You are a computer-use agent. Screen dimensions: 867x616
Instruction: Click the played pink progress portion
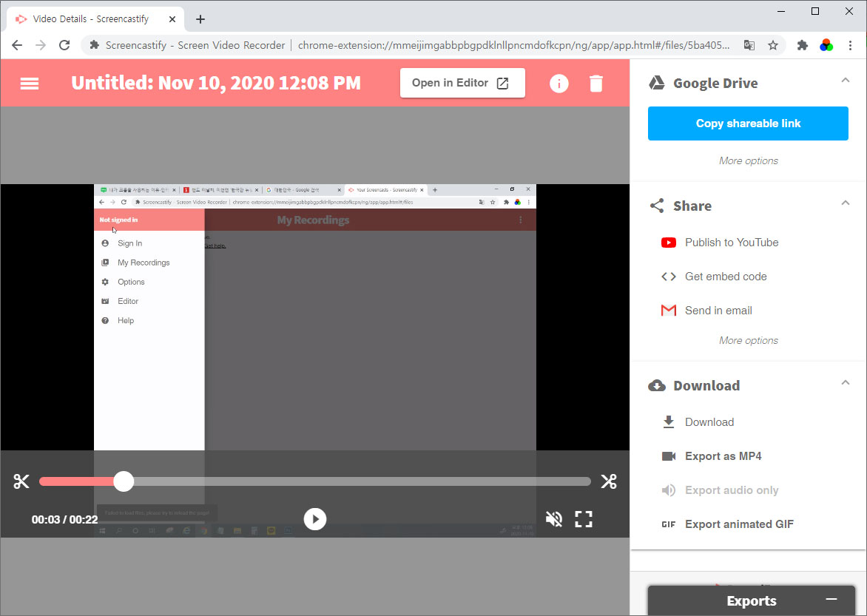click(x=76, y=481)
